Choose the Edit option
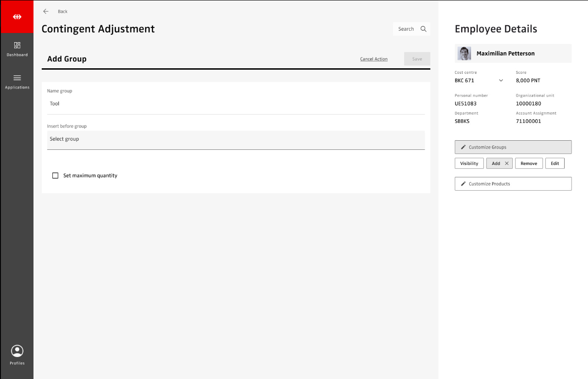Viewport: 588px width, 379px height. pyautogui.click(x=555, y=163)
